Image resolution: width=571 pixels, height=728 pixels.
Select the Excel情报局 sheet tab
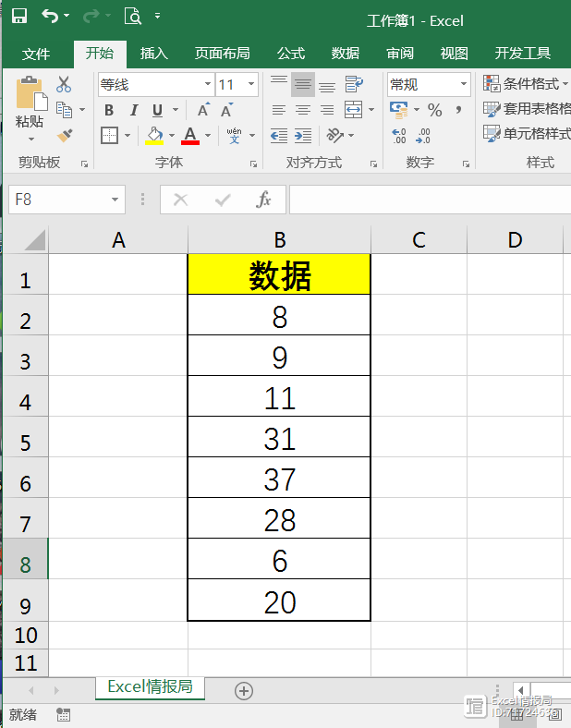pyautogui.click(x=150, y=687)
